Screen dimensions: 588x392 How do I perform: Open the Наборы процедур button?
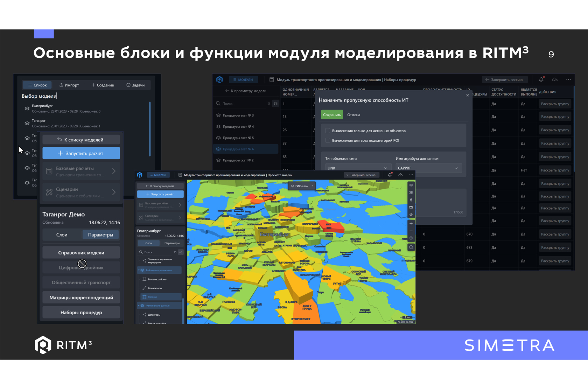click(81, 313)
